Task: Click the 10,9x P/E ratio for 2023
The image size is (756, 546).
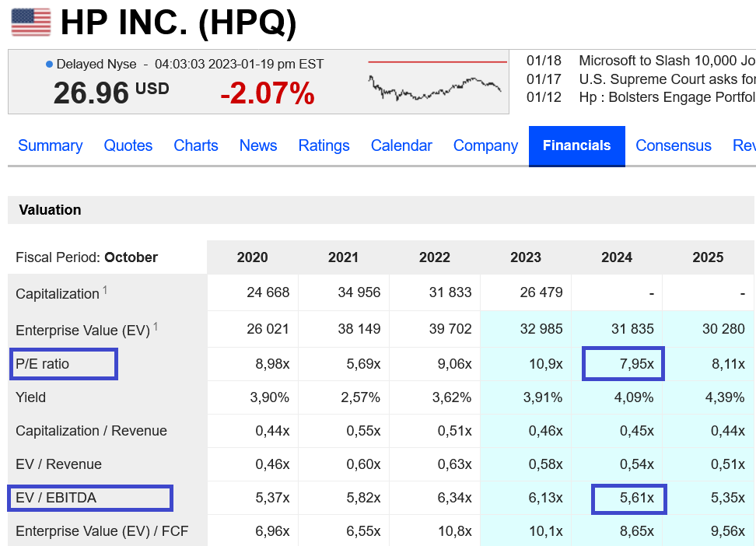Action: (x=546, y=364)
